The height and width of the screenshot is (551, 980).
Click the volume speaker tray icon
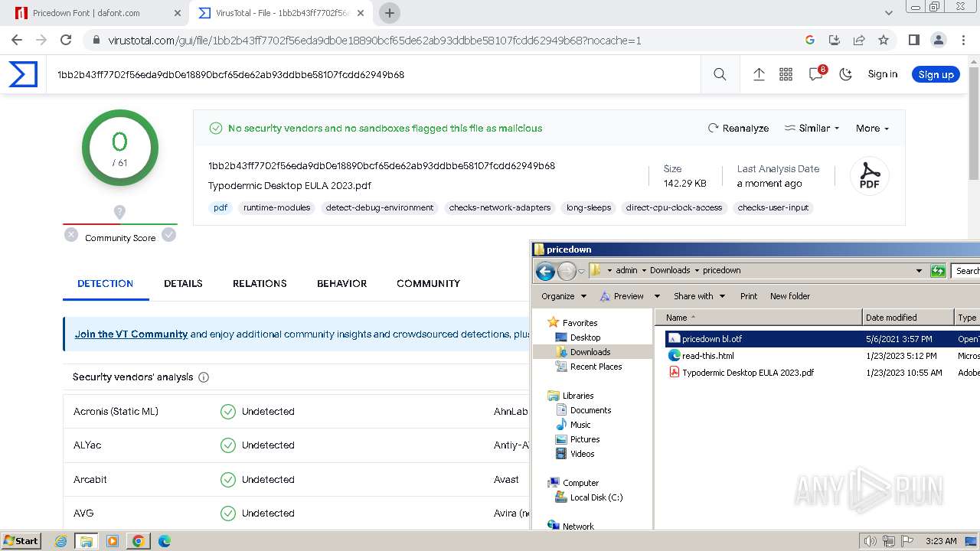pyautogui.click(x=871, y=541)
